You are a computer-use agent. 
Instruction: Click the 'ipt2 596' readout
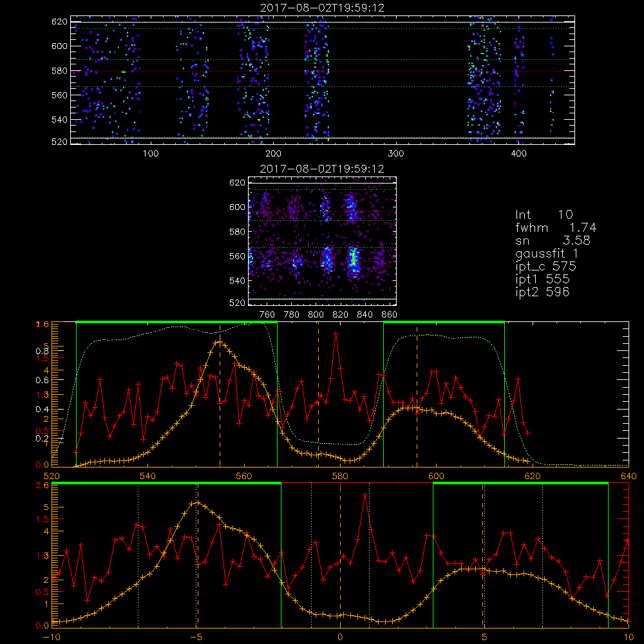[x=542, y=292]
